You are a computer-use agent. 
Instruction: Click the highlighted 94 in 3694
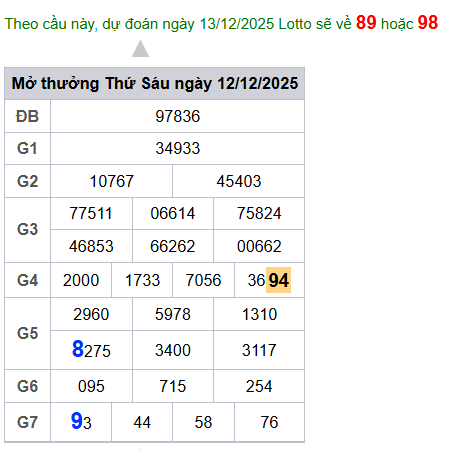(x=278, y=280)
